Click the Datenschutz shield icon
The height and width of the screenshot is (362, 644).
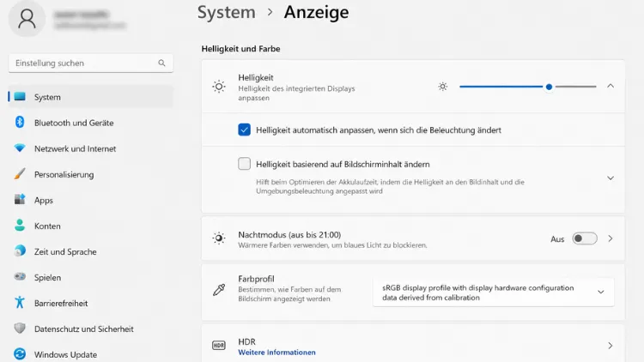click(x=19, y=329)
